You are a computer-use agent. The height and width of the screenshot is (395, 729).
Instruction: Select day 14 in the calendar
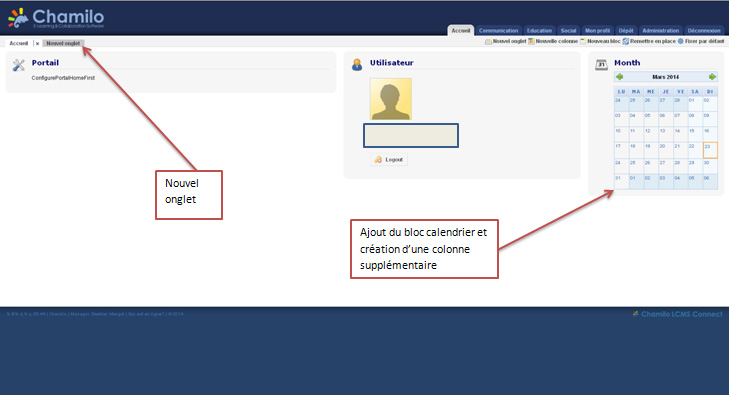pos(680,135)
